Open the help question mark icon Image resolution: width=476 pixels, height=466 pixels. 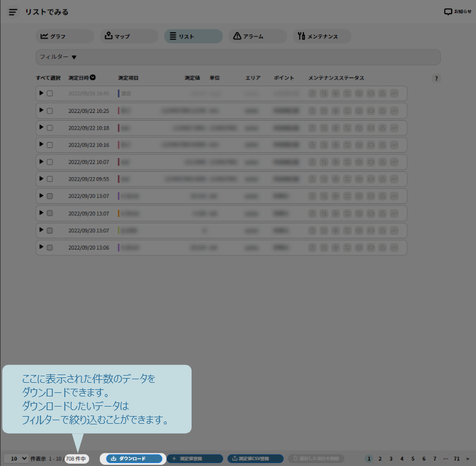point(436,78)
